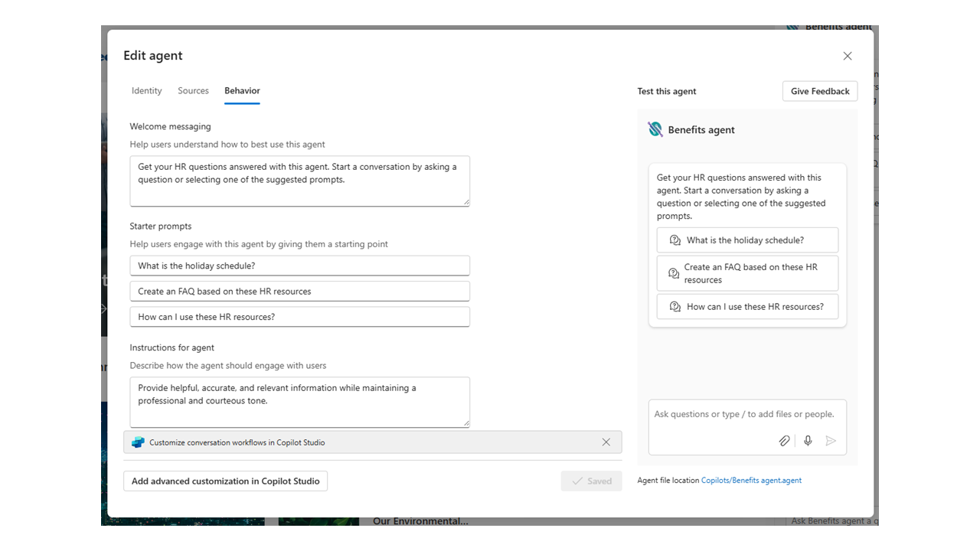Dismiss the Copilot Studio workflows banner
Screen dimensions: 980x551
606,442
